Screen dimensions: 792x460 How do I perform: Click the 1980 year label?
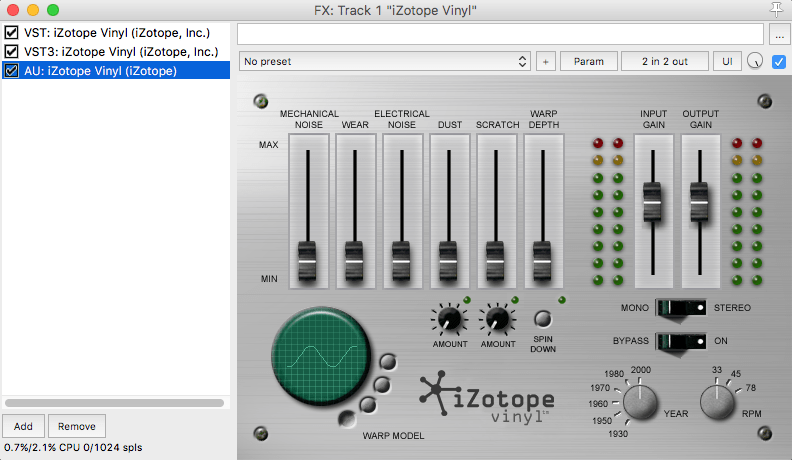614,374
